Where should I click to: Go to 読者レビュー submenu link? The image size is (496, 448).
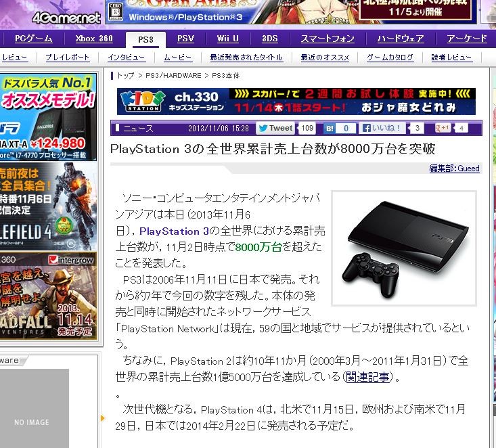tap(452, 58)
